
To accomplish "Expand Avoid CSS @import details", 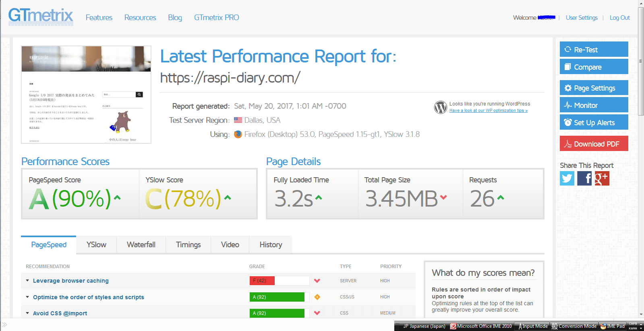I will [27, 313].
